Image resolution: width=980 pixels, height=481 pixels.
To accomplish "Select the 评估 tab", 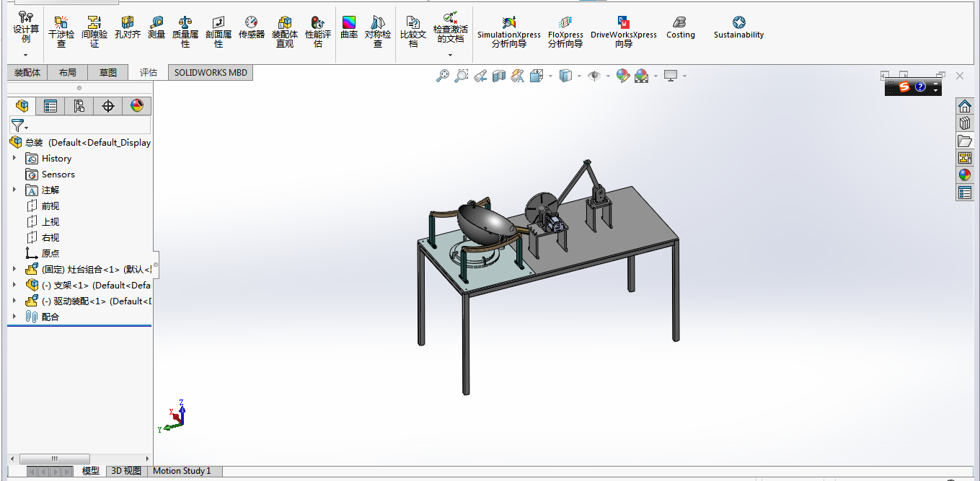I will [149, 73].
